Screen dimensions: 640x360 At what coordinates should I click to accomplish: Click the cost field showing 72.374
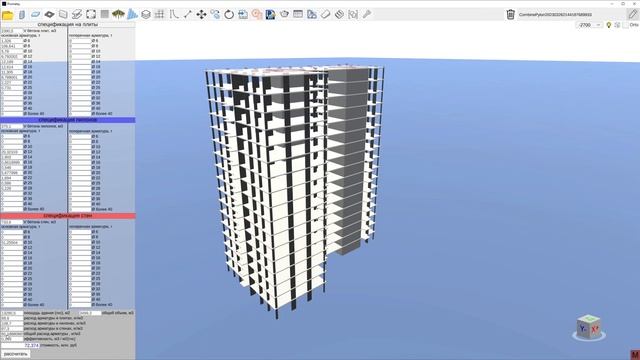20,345
